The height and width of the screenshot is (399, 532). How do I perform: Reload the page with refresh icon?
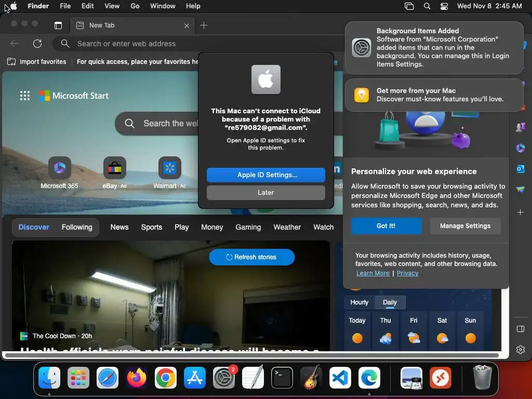click(37, 44)
